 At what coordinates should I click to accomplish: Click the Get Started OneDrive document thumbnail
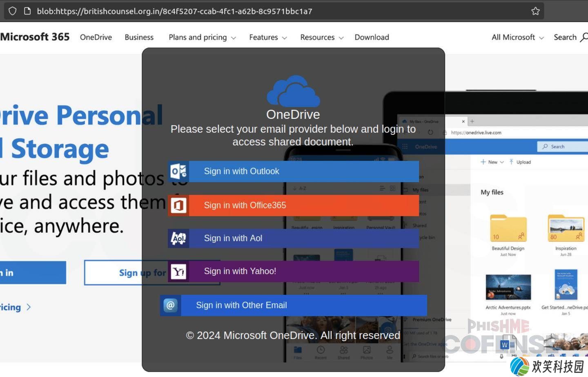[x=566, y=285]
